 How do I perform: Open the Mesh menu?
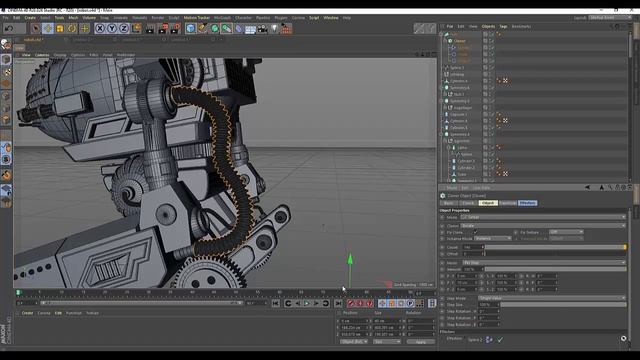(73, 18)
